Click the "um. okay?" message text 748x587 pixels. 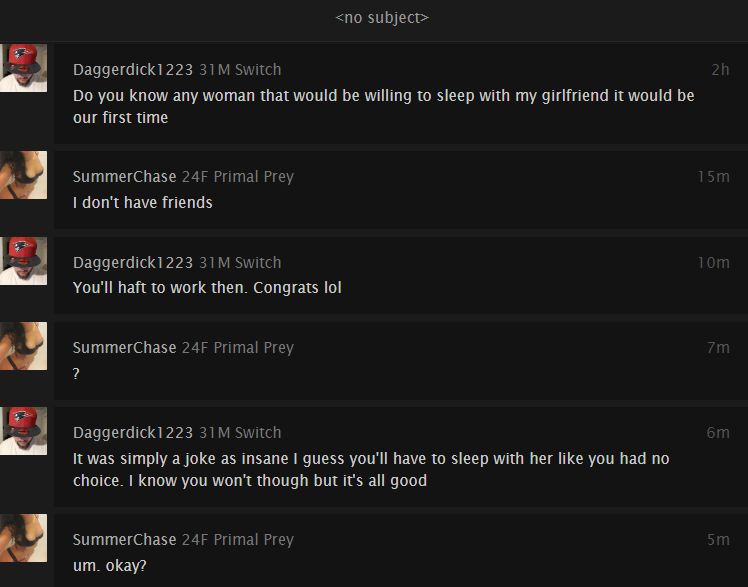(x=110, y=566)
